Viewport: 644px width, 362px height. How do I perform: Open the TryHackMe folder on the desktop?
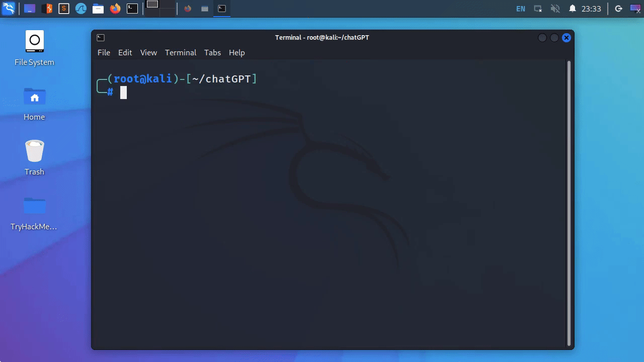(x=34, y=206)
